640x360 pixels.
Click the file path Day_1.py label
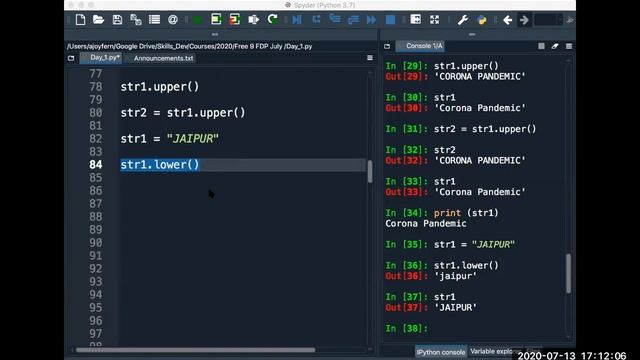pos(189,46)
